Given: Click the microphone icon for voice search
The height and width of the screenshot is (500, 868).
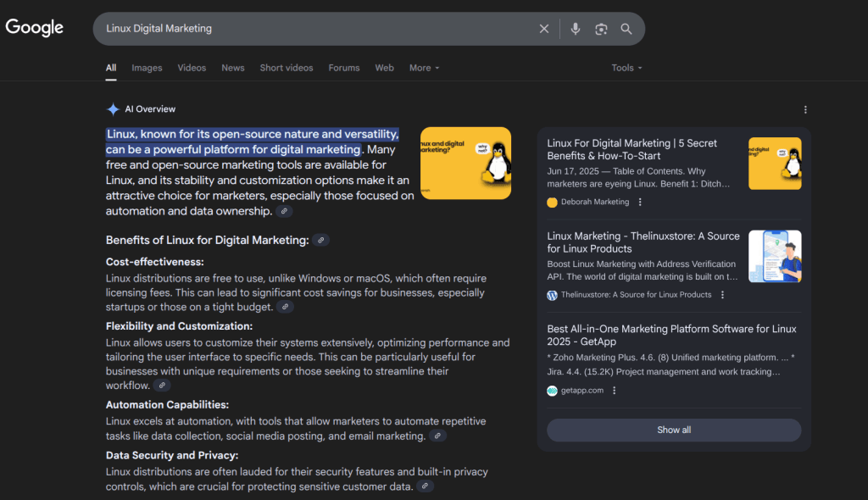Looking at the screenshot, I should tap(576, 28).
